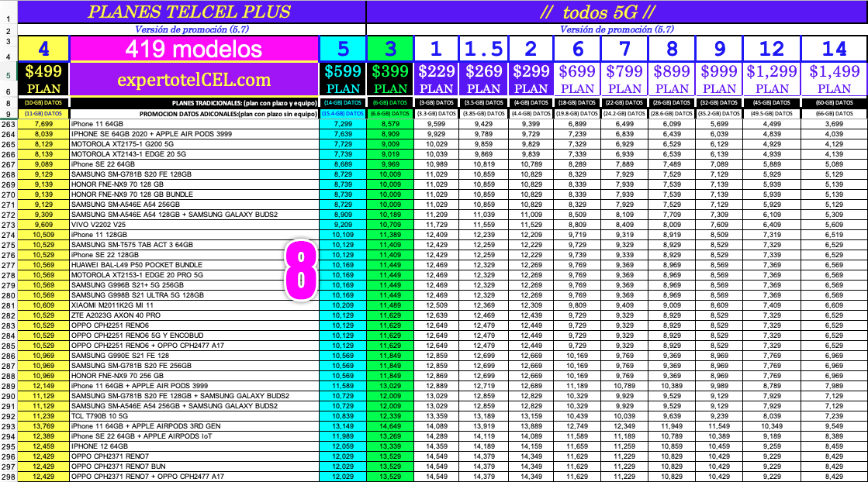
Task: Click the "$269" plan price header
Action: [x=483, y=71]
